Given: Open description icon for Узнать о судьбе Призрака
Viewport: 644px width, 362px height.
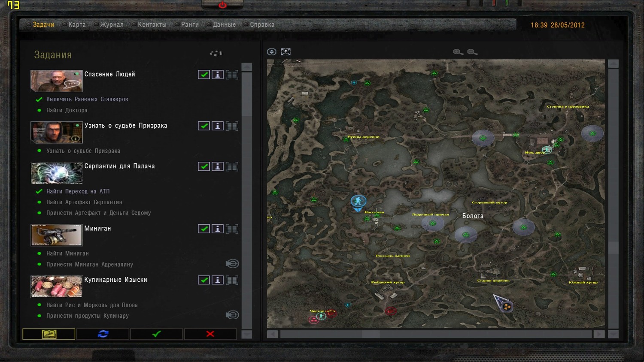Looking at the screenshot, I should (232, 126).
